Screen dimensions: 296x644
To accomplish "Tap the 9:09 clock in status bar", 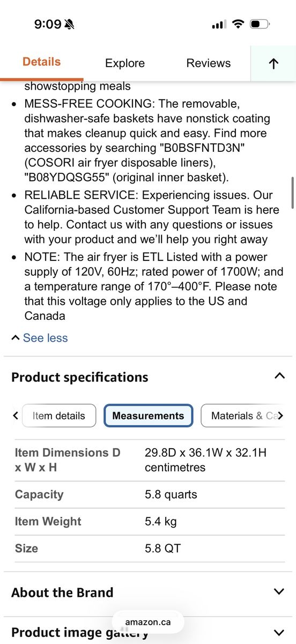I will (48, 24).
